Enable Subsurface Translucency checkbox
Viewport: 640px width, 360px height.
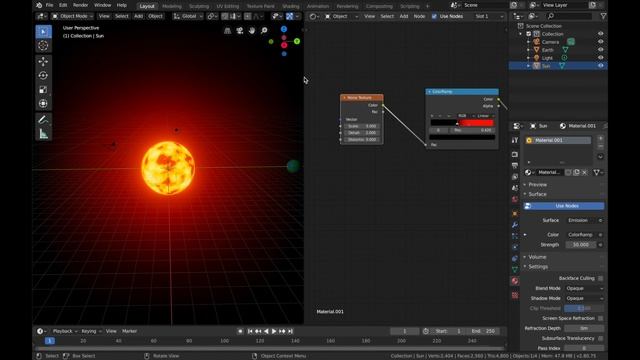coord(600,338)
